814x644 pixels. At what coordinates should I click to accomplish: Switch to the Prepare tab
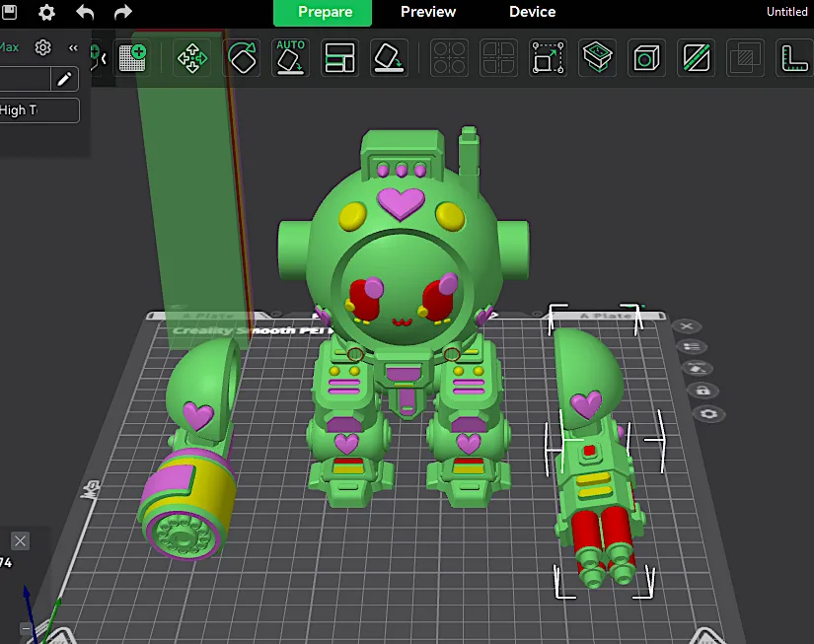click(x=323, y=13)
